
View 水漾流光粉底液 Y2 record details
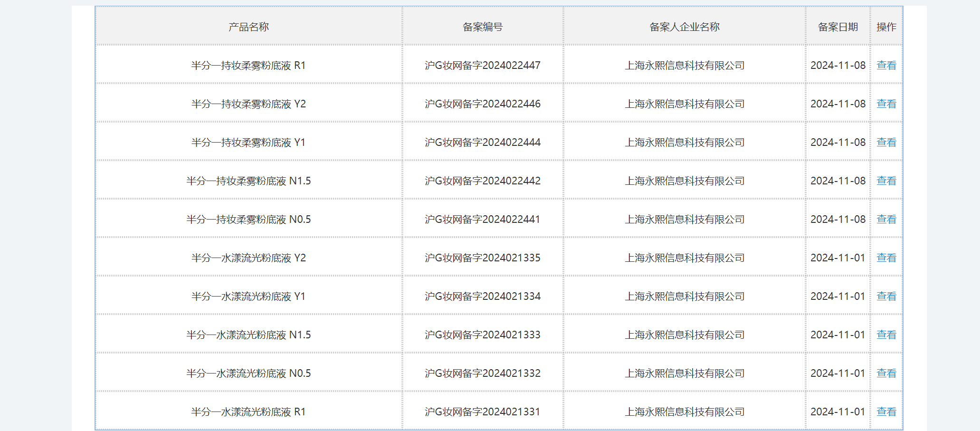(x=886, y=258)
